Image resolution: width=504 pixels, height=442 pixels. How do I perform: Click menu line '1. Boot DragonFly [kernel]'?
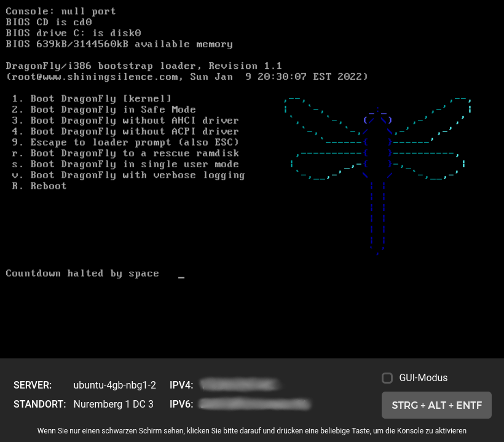(x=92, y=99)
